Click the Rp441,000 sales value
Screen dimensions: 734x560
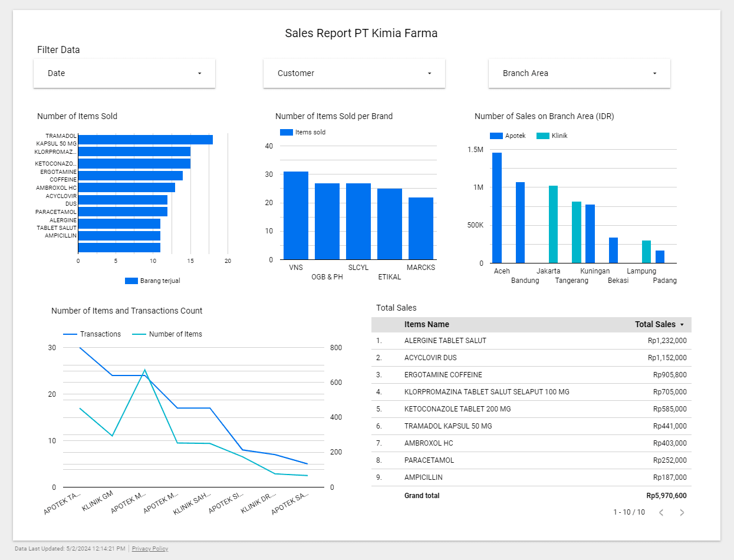[670, 426]
